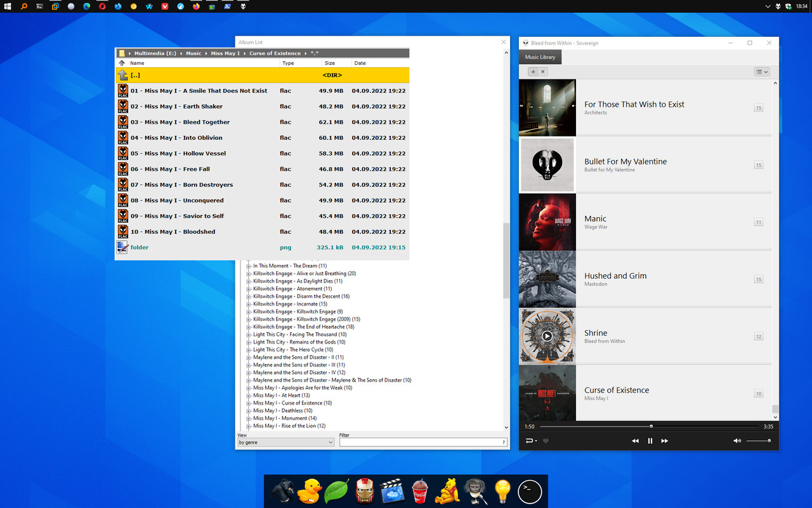Click FLAC icon of 03 Bleed Together
The width and height of the screenshot is (812, 508).
tap(123, 122)
